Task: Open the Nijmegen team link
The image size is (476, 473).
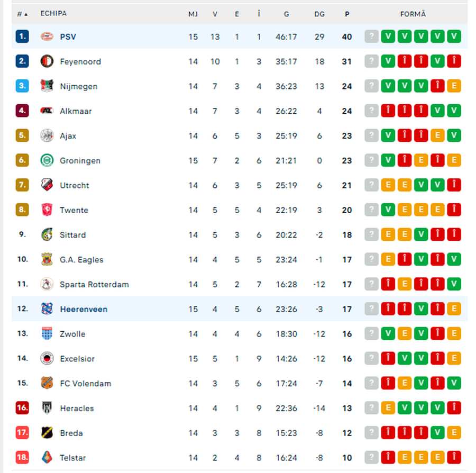Action: 78,86
